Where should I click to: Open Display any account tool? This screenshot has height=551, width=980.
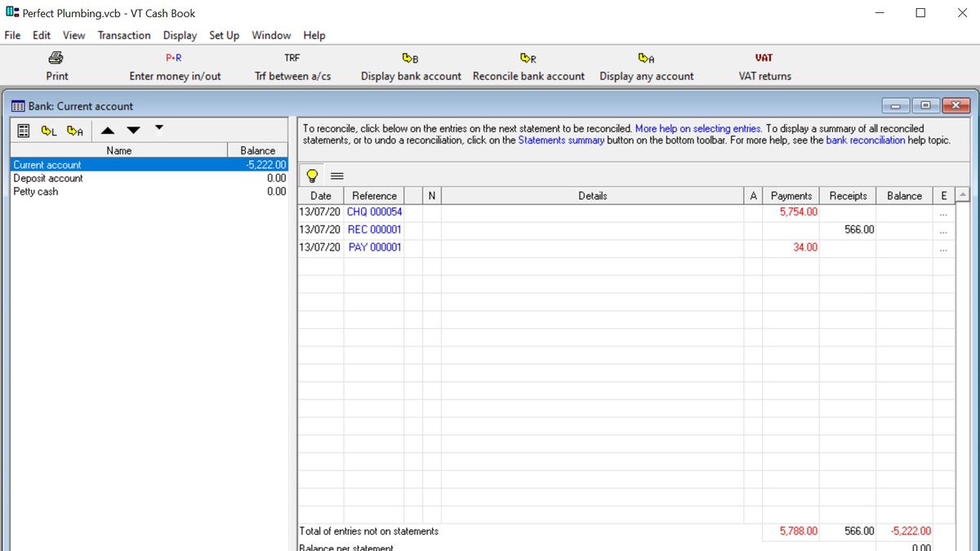coord(646,66)
